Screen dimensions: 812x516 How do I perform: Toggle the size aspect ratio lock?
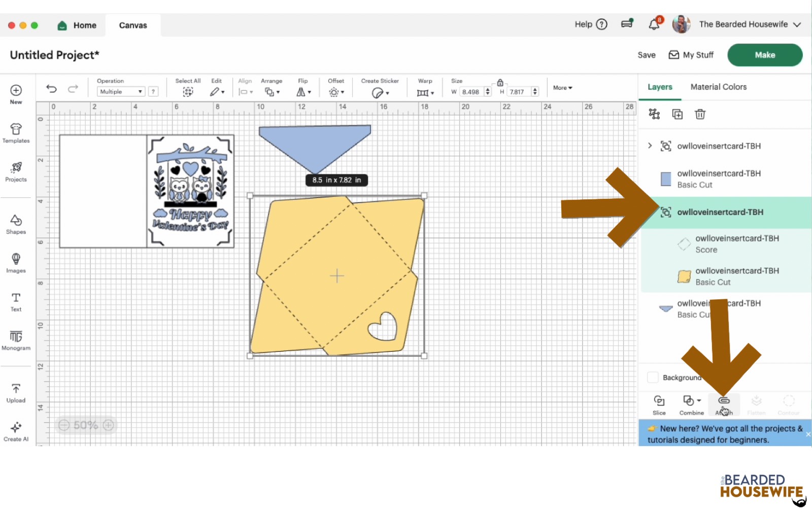(500, 82)
